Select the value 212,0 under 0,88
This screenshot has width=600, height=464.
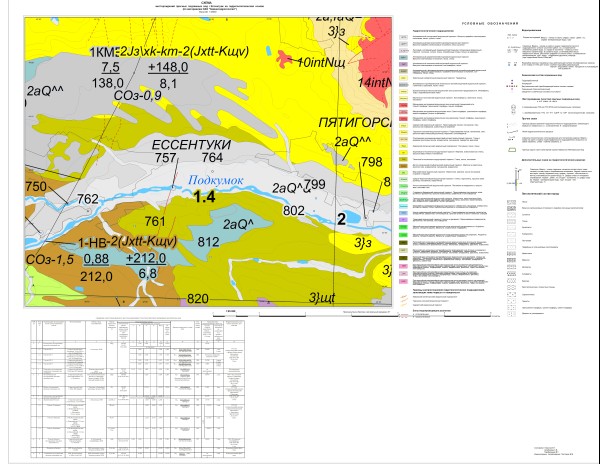pos(96,276)
